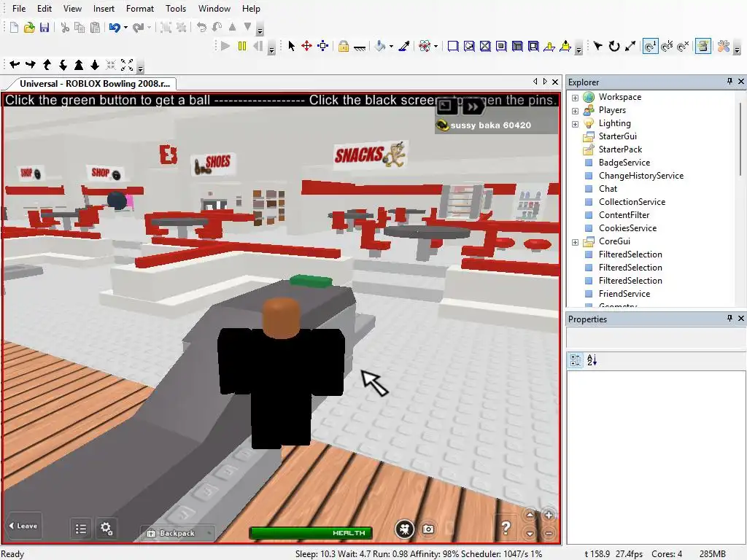Open the Format menu

(140, 9)
